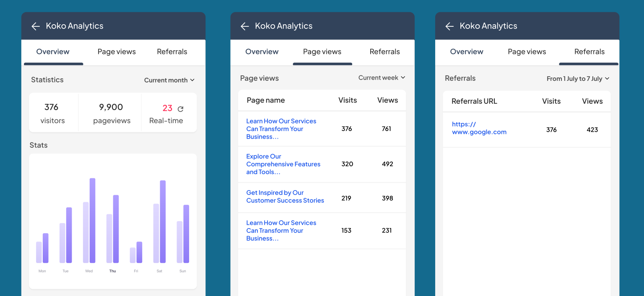
Task: Open the Explore Our Comprehensive Features link
Action: click(x=283, y=164)
